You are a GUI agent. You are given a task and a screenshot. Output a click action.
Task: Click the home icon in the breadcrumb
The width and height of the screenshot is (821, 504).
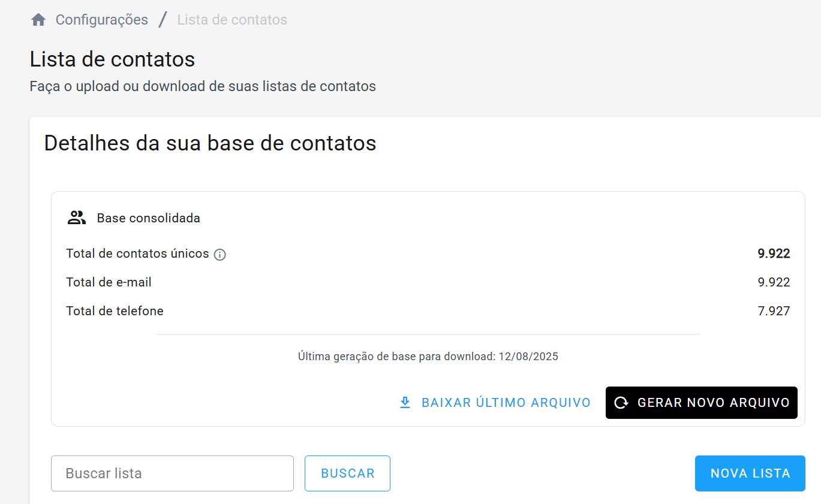(x=38, y=20)
